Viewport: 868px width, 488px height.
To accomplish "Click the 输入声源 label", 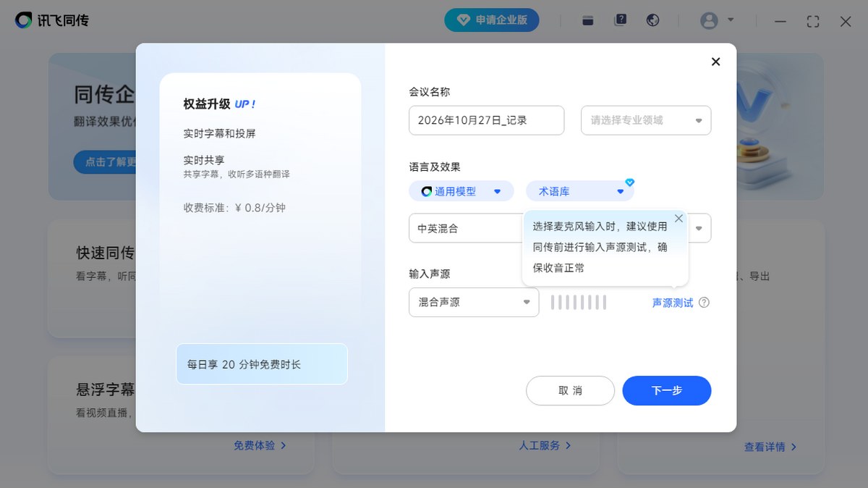I will [x=430, y=274].
